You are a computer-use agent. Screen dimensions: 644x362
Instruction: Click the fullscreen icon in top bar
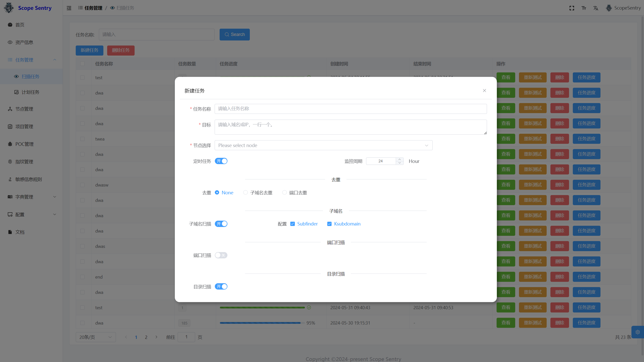click(572, 8)
